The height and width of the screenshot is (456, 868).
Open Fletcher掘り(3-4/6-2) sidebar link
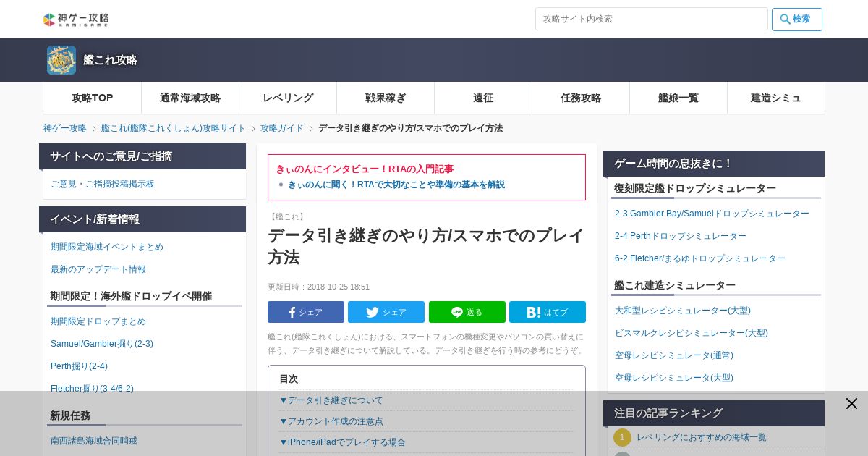click(x=92, y=389)
